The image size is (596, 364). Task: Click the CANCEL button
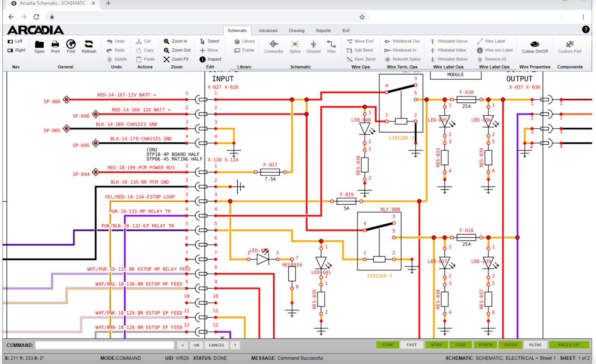(x=216, y=345)
